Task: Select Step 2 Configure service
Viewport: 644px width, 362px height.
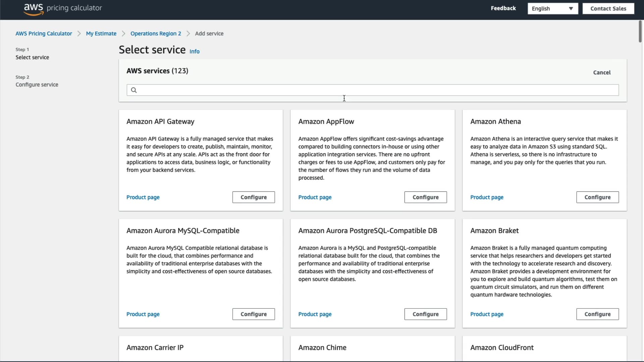Action: 37,85
